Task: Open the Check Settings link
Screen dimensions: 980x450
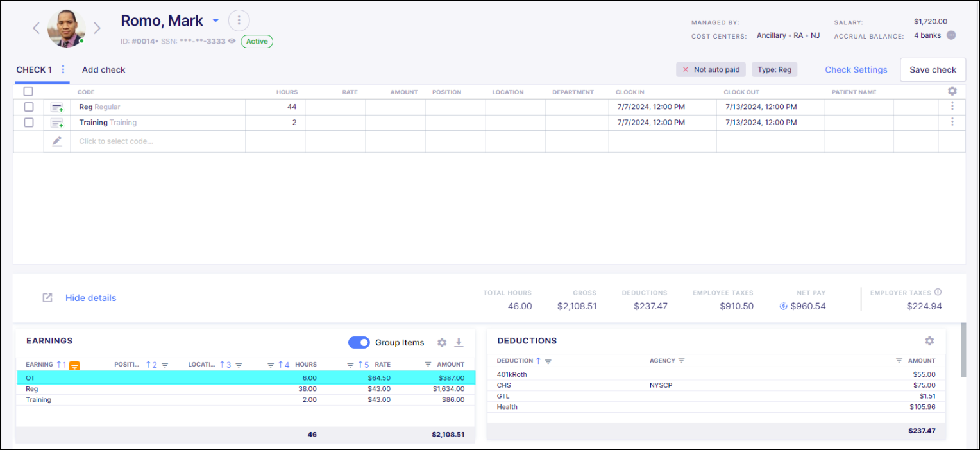Action: pyautogui.click(x=856, y=69)
